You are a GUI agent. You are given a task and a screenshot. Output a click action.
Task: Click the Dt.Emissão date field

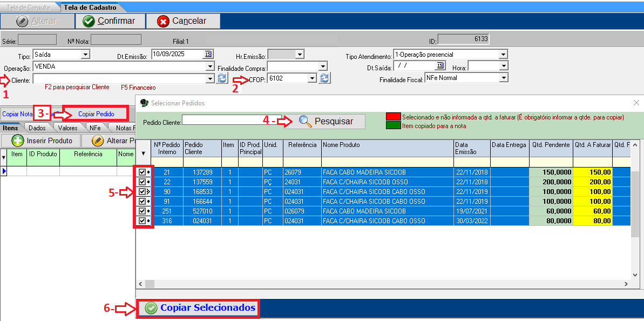click(177, 54)
